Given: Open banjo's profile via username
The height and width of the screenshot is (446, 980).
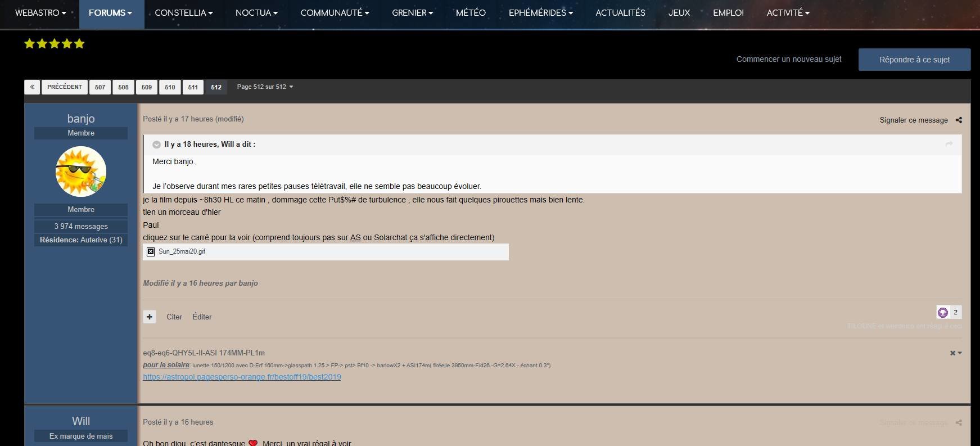Looking at the screenshot, I should tap(81, 118).
